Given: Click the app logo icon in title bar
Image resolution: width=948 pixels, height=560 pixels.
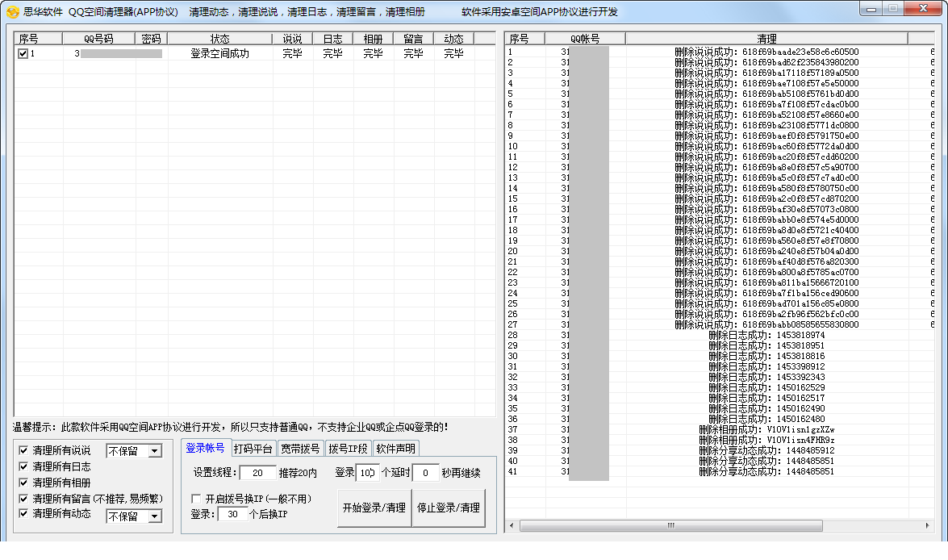Looking at the screenshot, I should click(x=13, y=12).
